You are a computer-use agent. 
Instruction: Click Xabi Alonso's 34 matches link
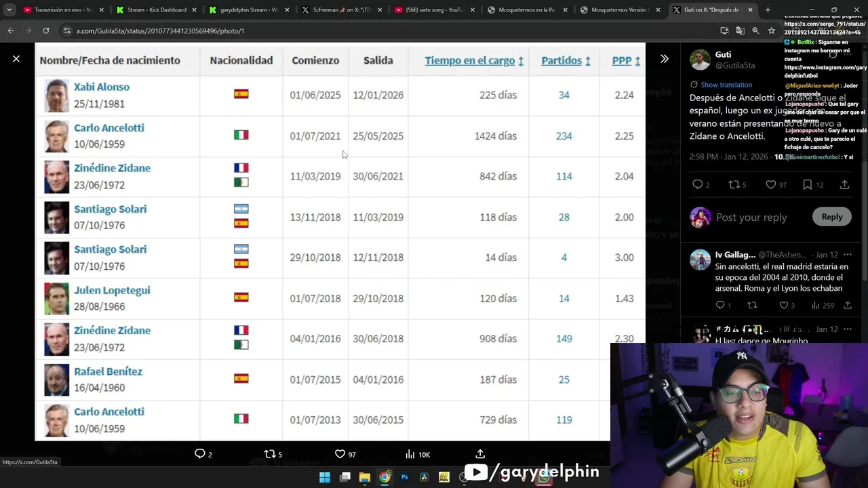click(x=564, y=95)
